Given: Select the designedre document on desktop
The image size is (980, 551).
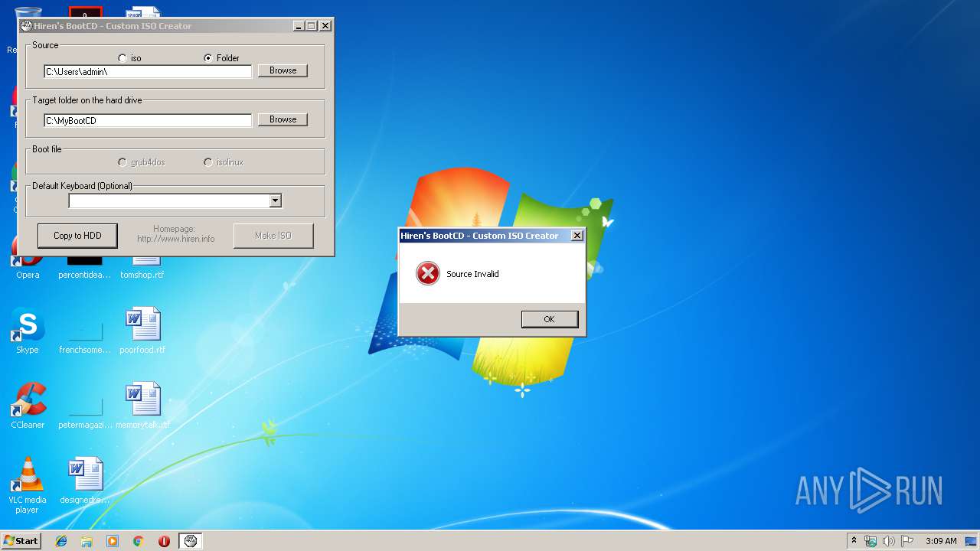Looking at the screenshot, I should pyautogui.click(x=85, y=481).
